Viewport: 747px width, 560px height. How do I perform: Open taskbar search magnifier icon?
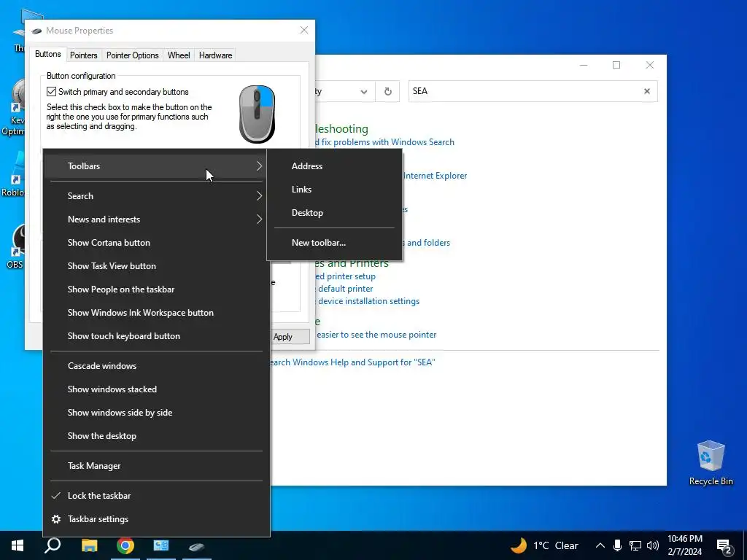53,545
